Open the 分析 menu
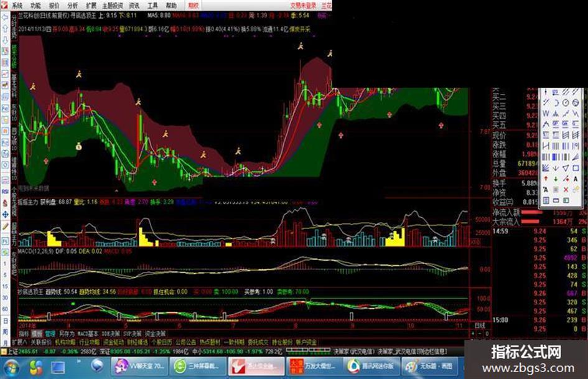588x379 pixels. [73, 6]
